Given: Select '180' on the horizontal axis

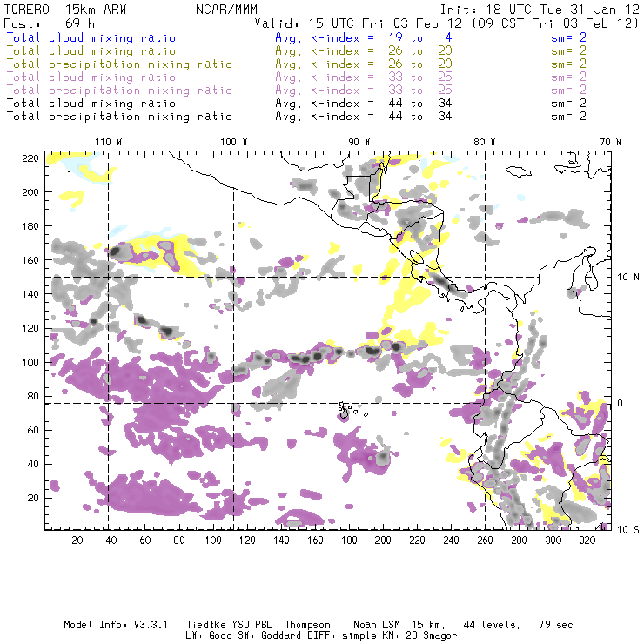Looking at the screenshot, I should pyautogui.click(x=349, y=540).
